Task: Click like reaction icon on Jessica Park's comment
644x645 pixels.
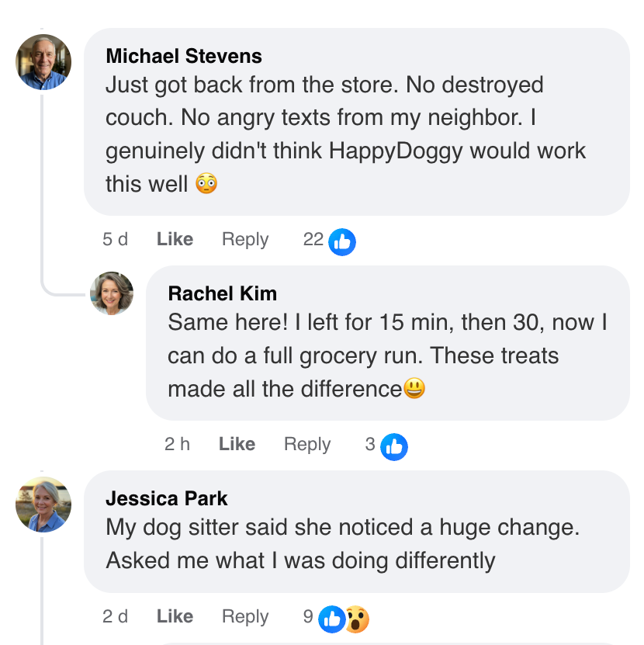Action: coord(332,619)
